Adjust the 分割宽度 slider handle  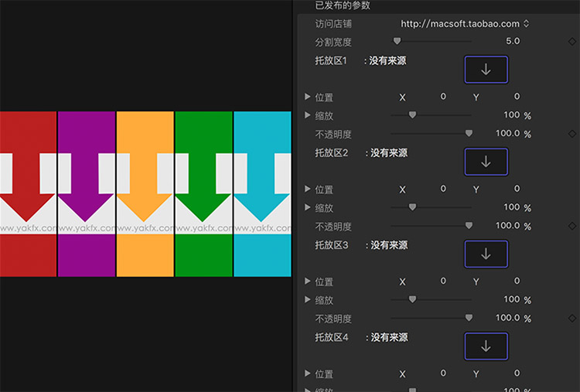click(397, 41)
